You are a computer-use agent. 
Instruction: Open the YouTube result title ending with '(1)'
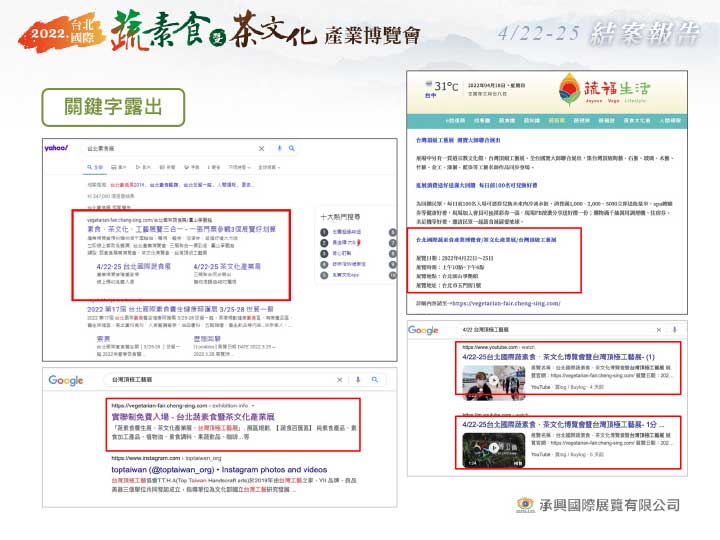point(558,357)
